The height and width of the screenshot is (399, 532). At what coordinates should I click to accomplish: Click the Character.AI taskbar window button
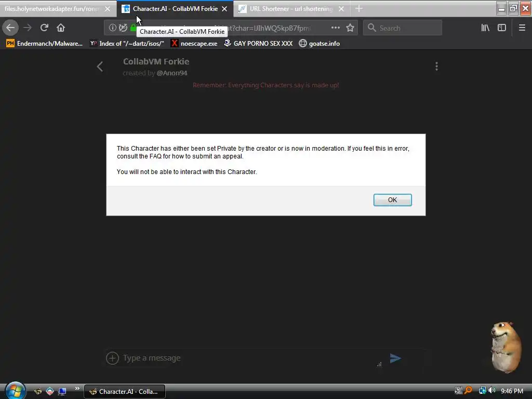click(x=125, y=392)
